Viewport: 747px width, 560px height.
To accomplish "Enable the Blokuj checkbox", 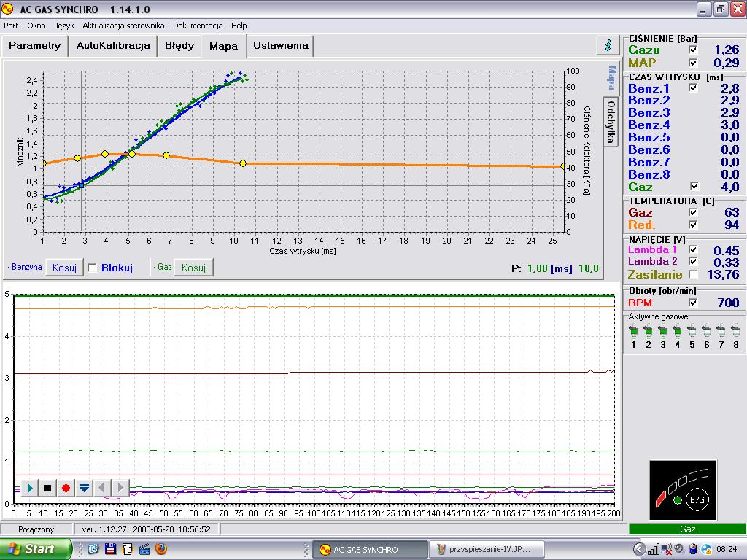I will [x=93, y=268].
